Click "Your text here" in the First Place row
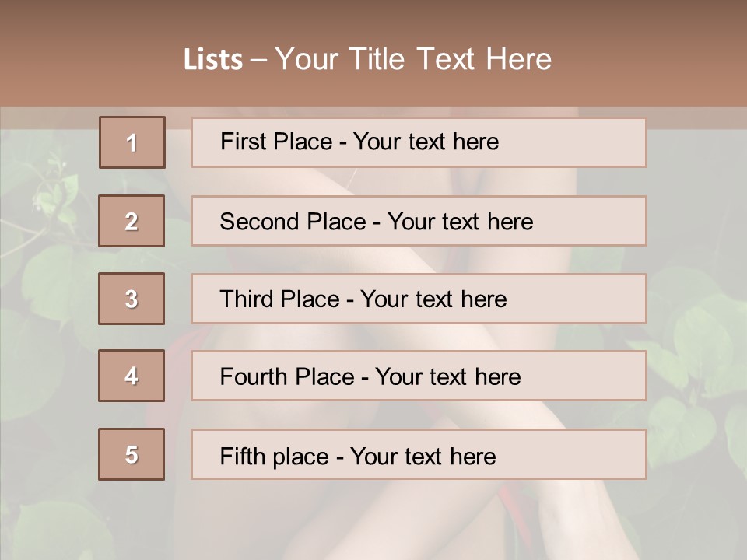Image resolution: width=747 pixels, height=560 pixels. [426, 142]
